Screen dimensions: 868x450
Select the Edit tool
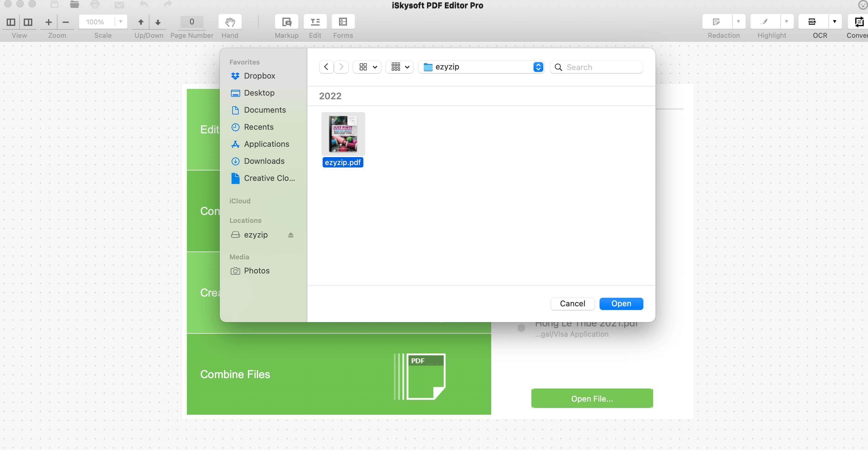[315, 22]
